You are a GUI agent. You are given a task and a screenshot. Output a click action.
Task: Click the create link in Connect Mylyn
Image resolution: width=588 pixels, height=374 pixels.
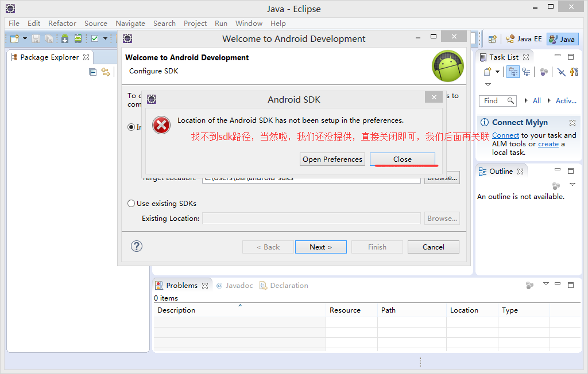click(548, 144)
